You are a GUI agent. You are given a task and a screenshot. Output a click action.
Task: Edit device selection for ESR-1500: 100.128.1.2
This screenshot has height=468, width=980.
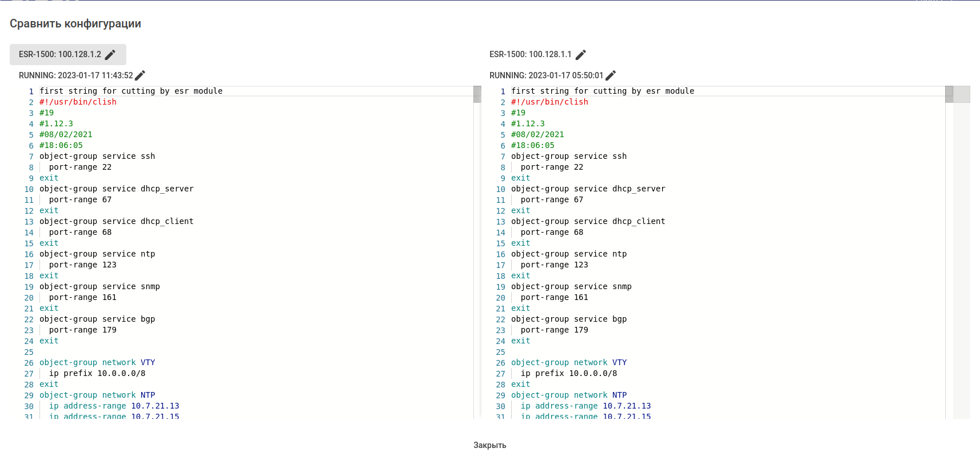(110, 54)
